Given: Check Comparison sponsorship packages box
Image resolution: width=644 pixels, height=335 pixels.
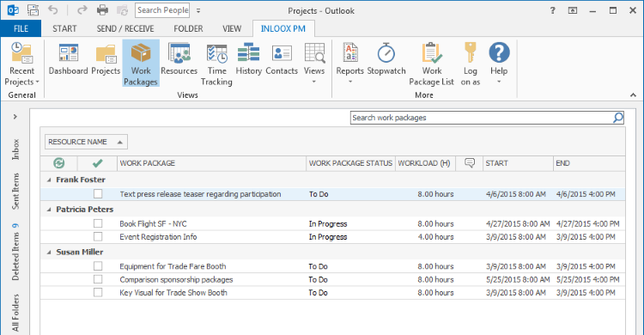Looking at the screenshot, I should (x=98, y=279).
